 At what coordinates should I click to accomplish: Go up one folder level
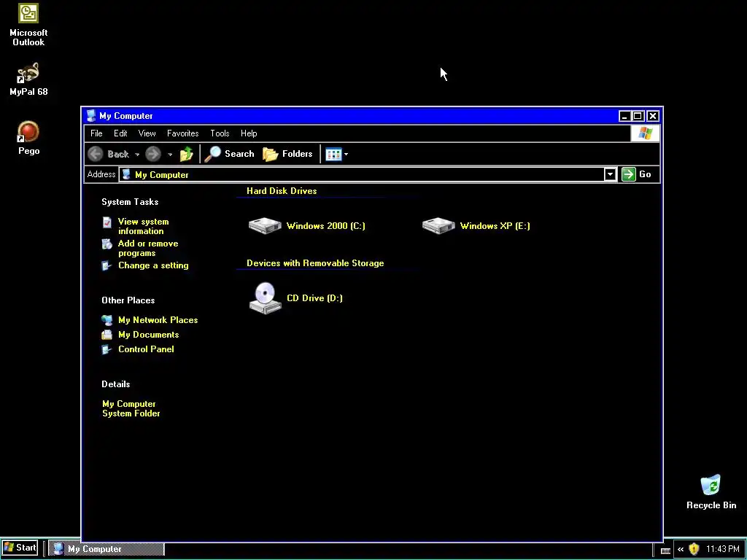pos(186,154)
